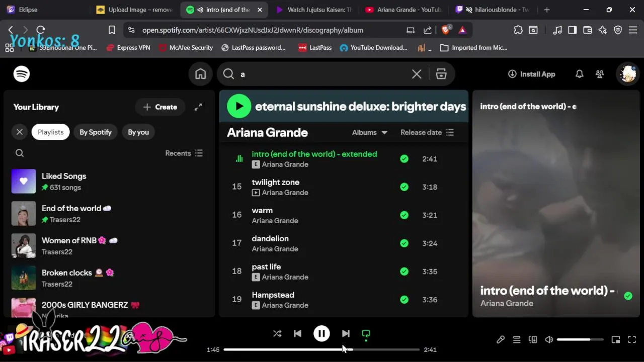The image size is (644, 362).
Task: Click the browser address bar URL
Action: pyautogui.click(x=253, y=30)
